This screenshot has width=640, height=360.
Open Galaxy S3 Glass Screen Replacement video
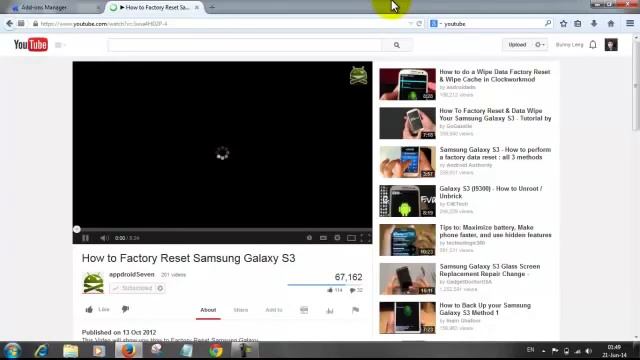tap(490, 270)
